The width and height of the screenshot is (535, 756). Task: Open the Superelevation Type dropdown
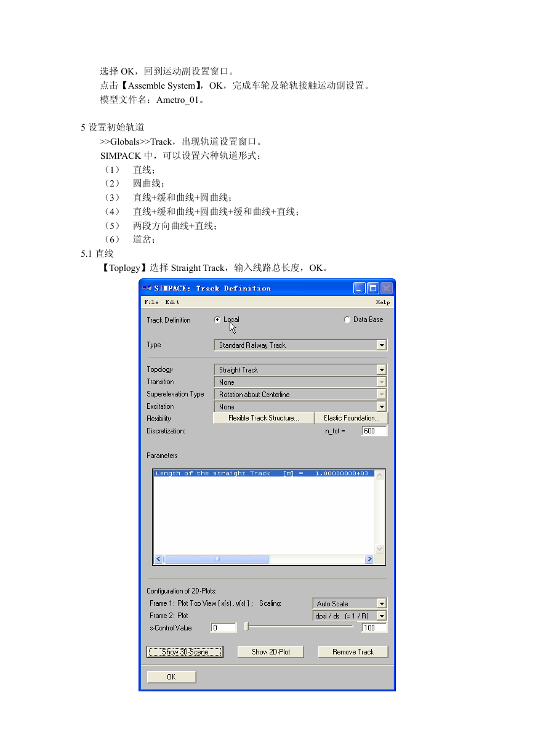click(x=300, y=395)
